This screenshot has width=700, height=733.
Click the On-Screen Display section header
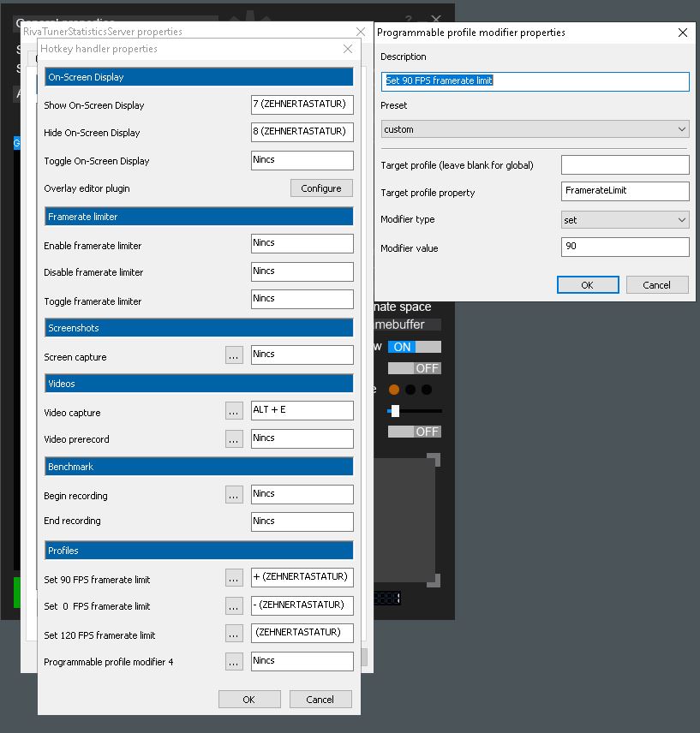click(x=199, y=77)
